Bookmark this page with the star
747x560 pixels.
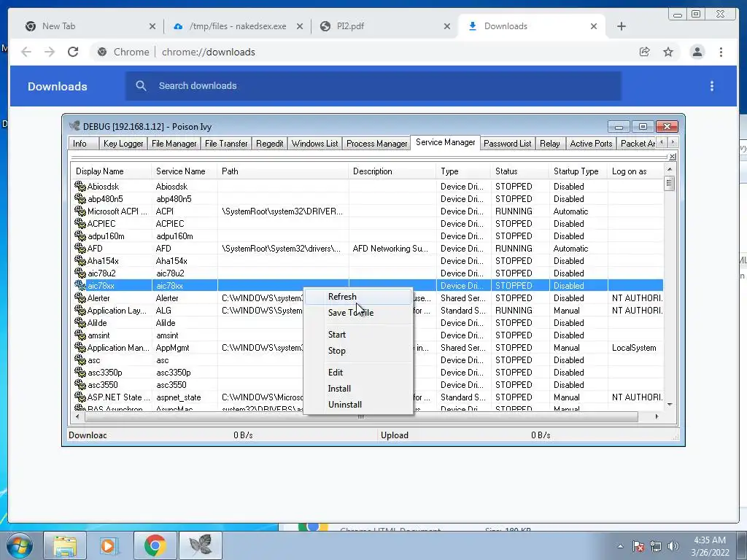tap(668, 52)
